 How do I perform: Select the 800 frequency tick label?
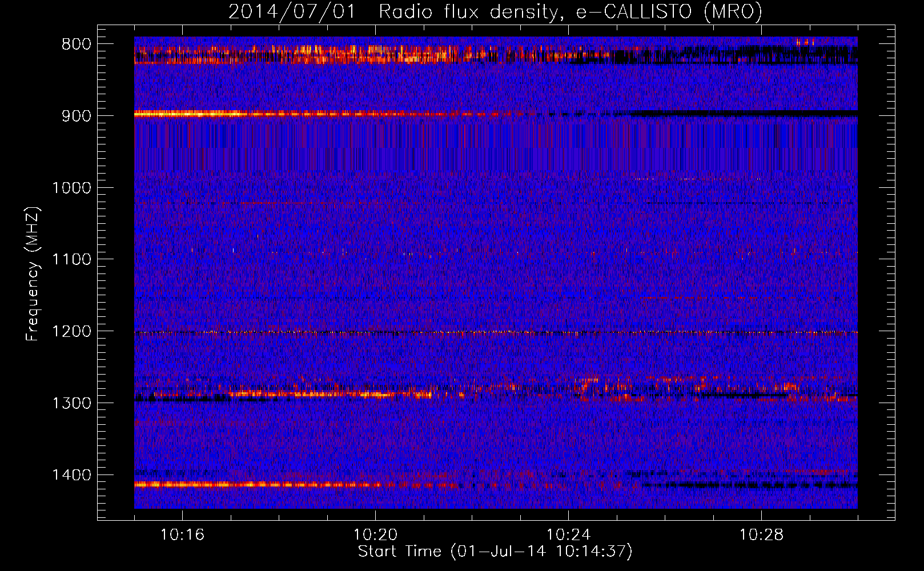tap(77, 45)
